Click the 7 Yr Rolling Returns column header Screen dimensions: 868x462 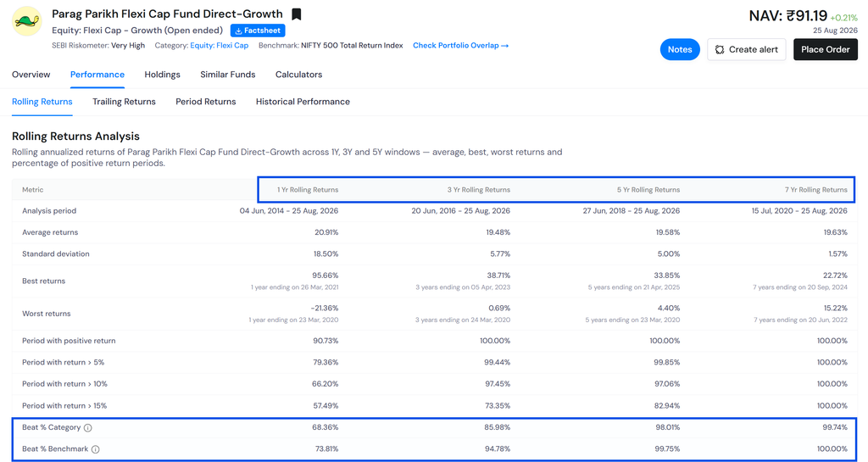coord(816,190)
